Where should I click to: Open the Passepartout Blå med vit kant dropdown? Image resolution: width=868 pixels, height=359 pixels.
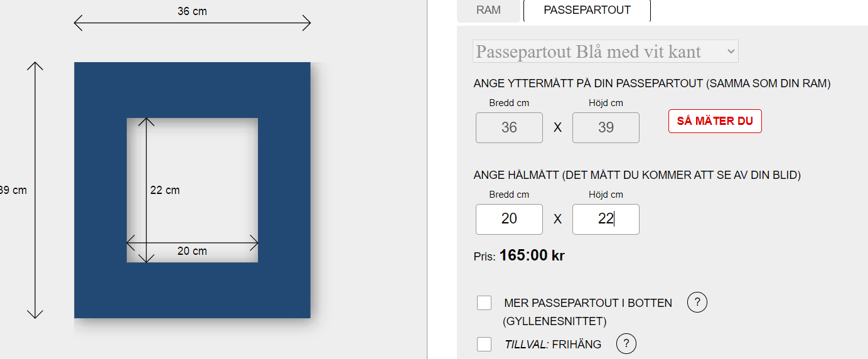[x=605, y=51]
